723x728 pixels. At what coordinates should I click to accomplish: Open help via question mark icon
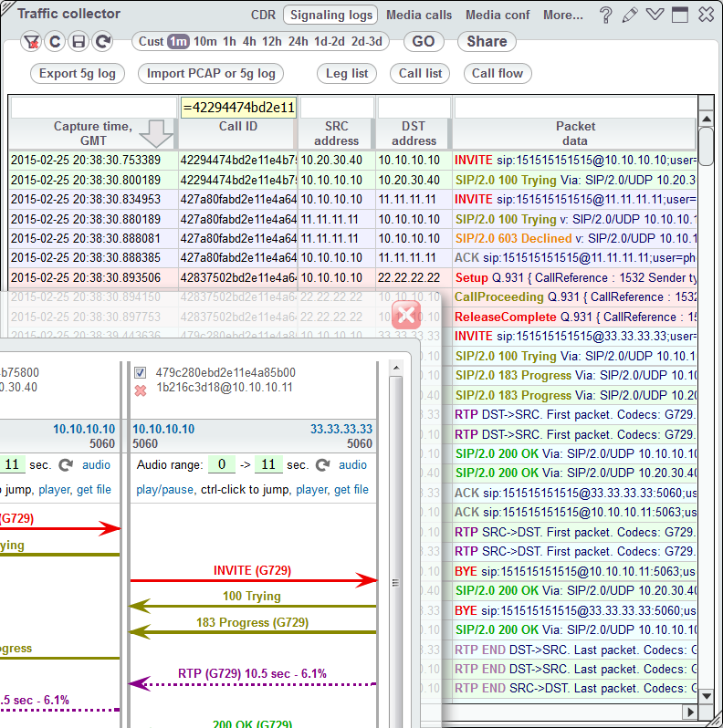pos(605,15)
